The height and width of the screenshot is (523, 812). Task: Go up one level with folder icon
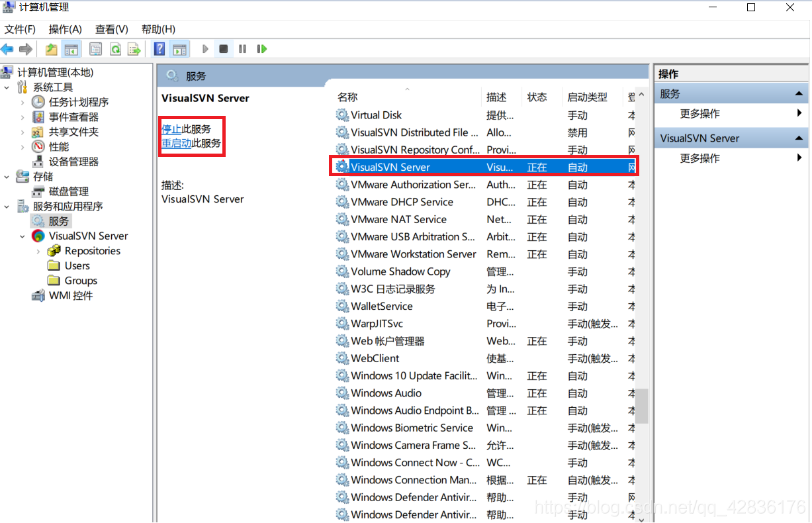52,49
